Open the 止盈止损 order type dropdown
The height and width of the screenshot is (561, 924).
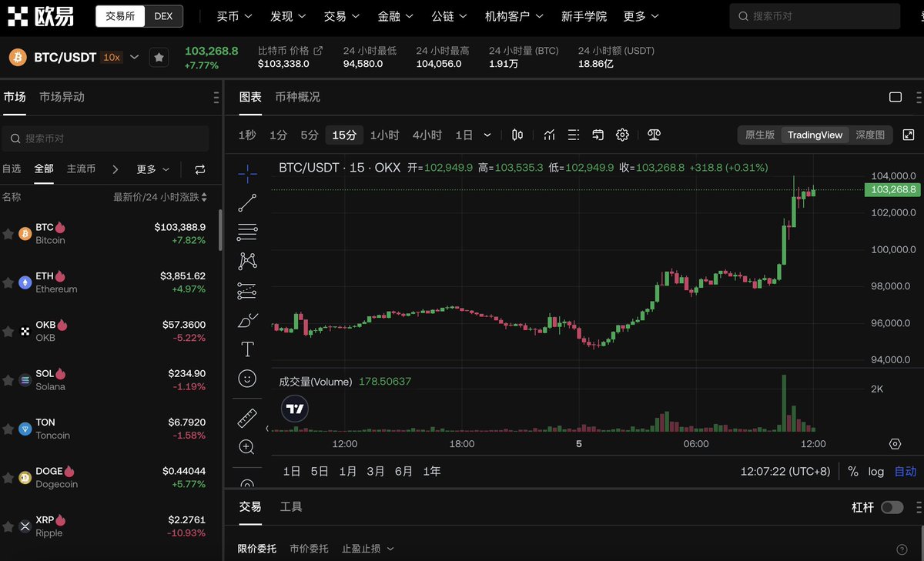click(367, 549)
